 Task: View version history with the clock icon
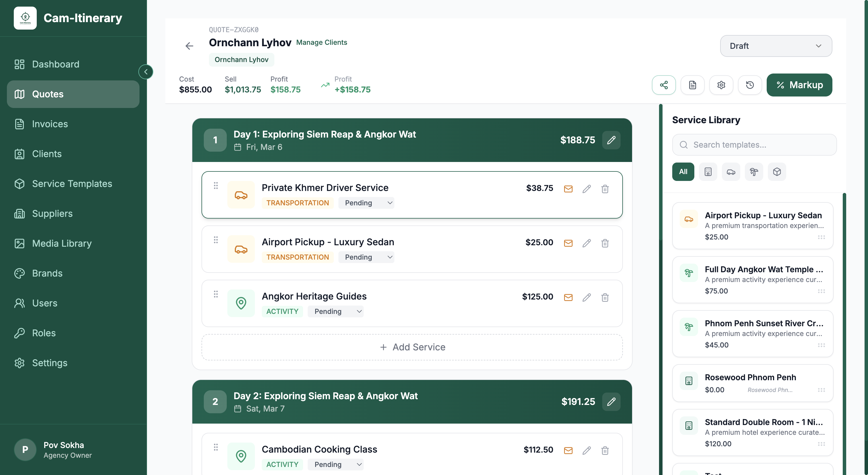pos(750,85)
